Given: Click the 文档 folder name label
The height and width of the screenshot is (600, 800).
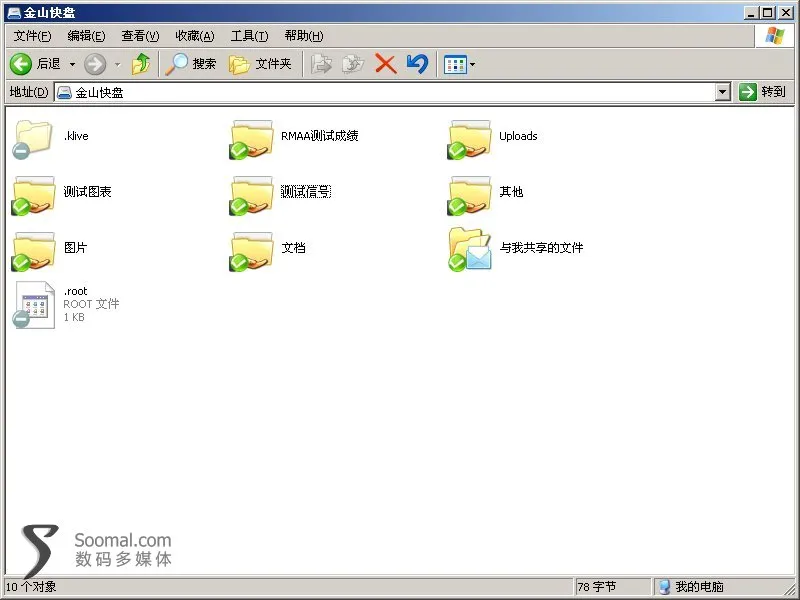Looking at the screenshot, I should pos(293,248).
